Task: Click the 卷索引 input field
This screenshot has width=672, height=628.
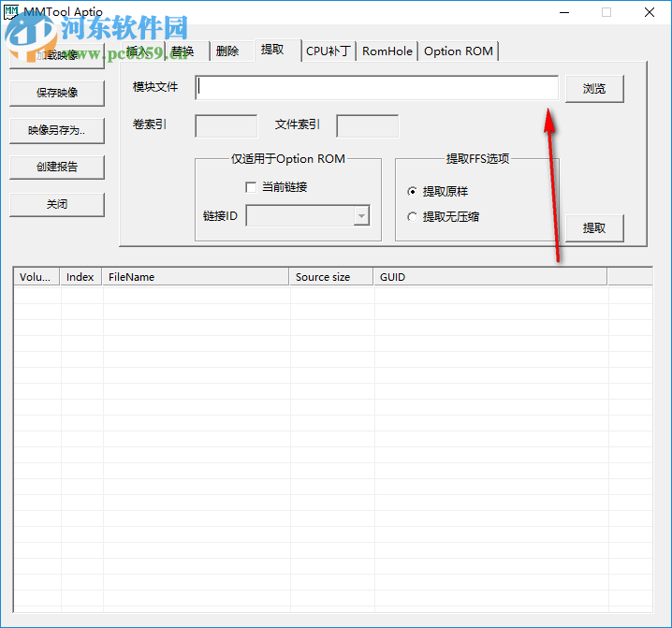Action: click(x=226, y=126)
